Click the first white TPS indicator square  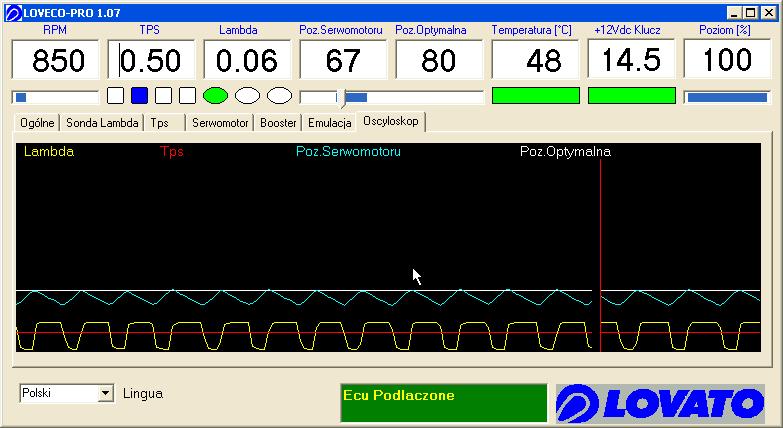coord(115,95)
